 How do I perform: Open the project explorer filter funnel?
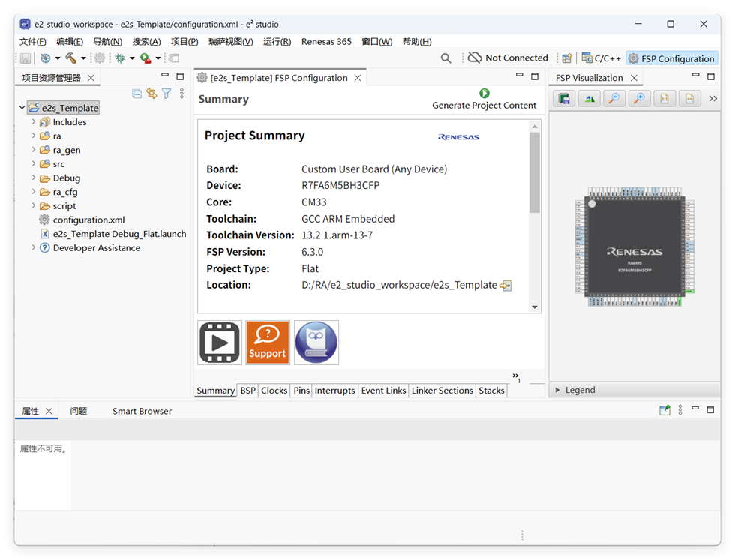tap(166, 94)
